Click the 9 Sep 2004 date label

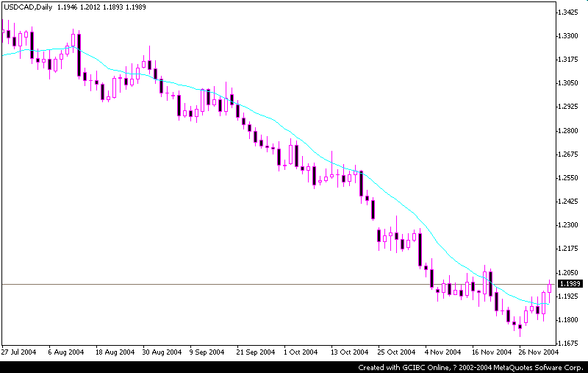(x=207, y=352)
